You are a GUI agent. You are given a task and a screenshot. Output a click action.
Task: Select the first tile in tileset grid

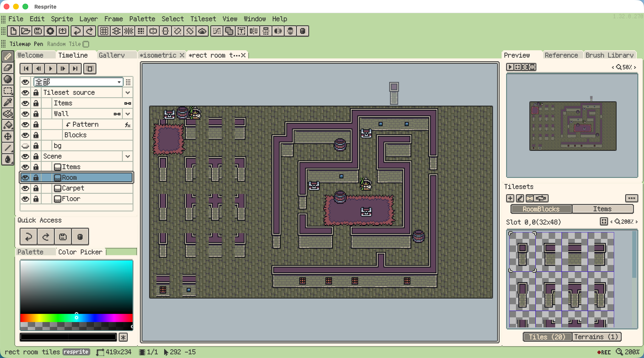click(523, 252)
